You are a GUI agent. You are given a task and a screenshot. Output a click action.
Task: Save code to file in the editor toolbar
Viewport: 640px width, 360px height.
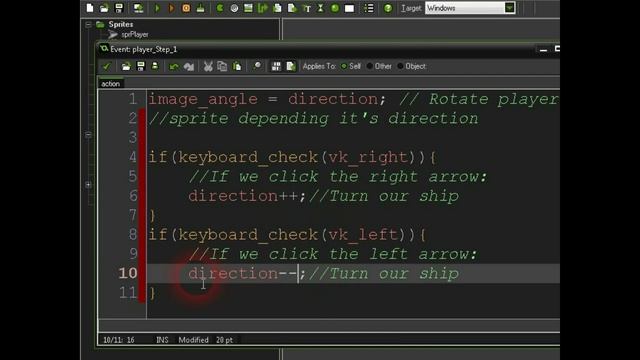(141, 66)
